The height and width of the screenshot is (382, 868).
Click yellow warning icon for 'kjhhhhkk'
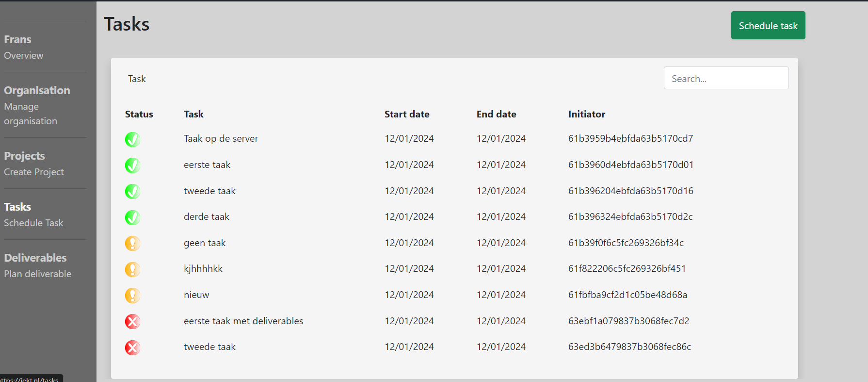(x=132, y=269)
